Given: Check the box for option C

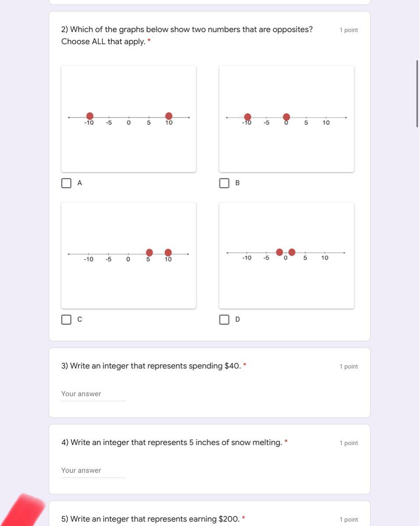Looking at the screenshot, I should [x=66, y=320].
